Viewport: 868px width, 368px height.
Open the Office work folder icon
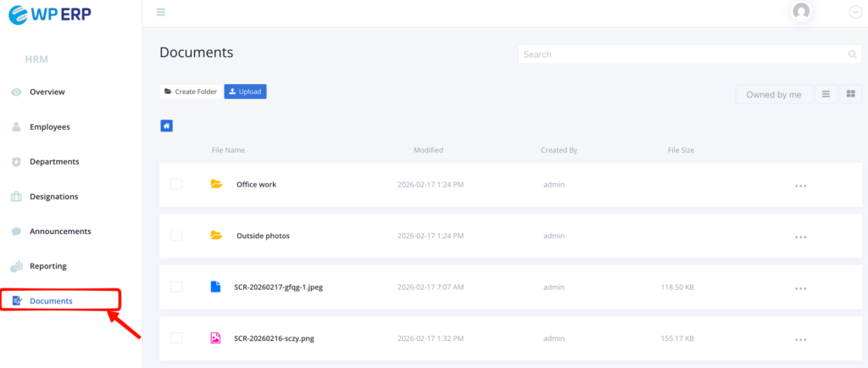(216, 184)
